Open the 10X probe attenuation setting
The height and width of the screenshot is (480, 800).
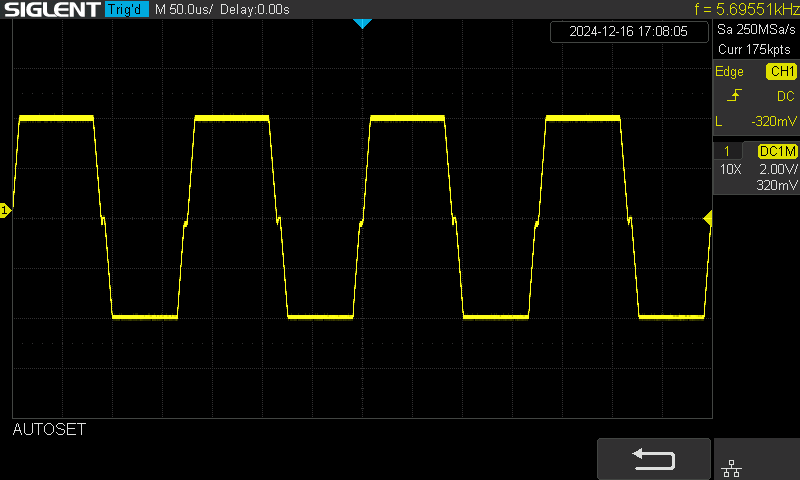click(x=730, y=170)
